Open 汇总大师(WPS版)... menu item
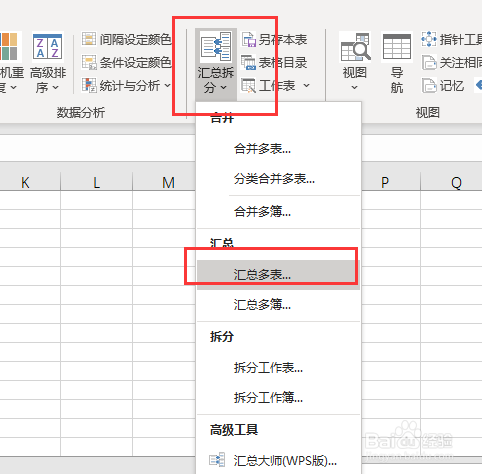The image size is (482, 474). 278,460
